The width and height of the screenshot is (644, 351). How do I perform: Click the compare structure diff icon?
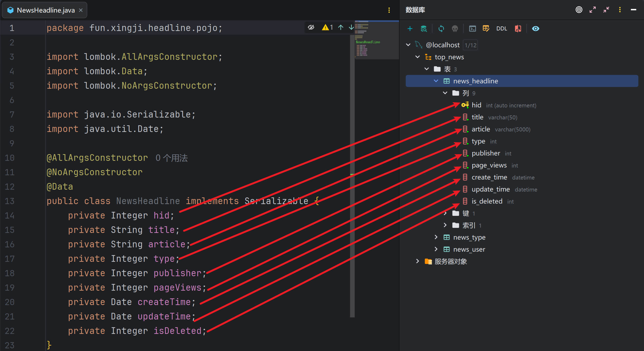(518, 29)
